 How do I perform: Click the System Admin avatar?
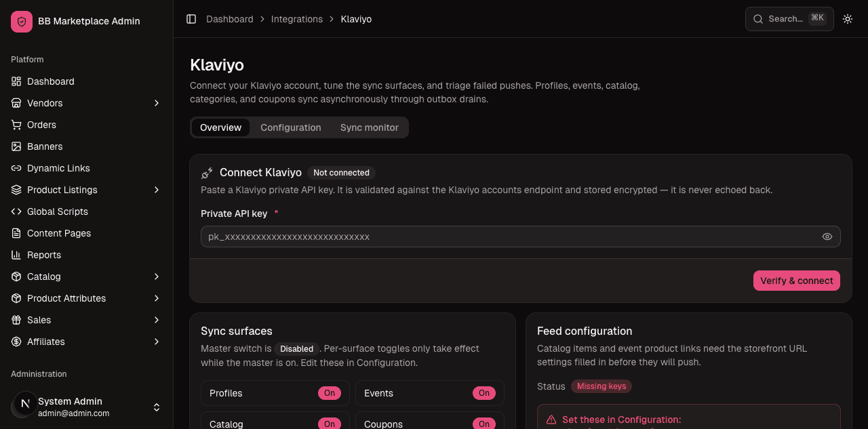click(25, 403)
